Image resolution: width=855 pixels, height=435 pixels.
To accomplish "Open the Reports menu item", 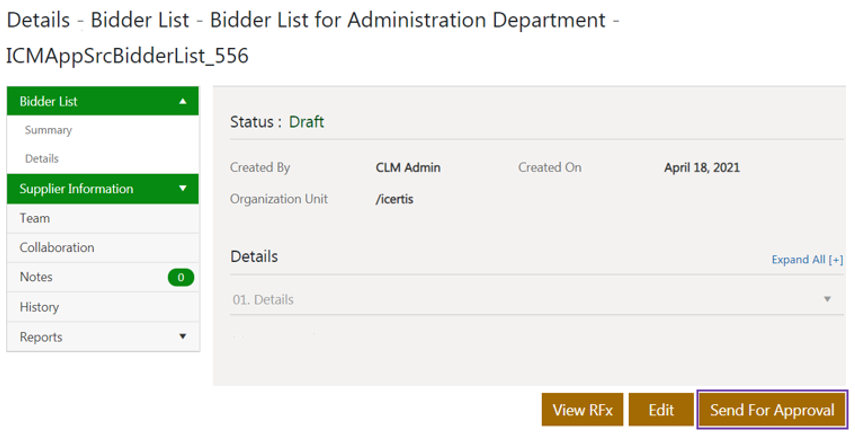I will point(41,337).
